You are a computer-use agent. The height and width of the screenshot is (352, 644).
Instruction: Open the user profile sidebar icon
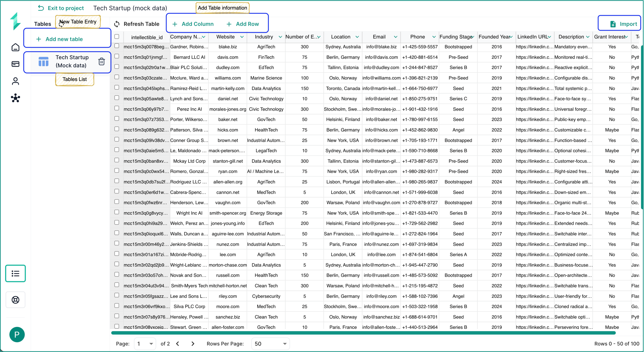16,81
